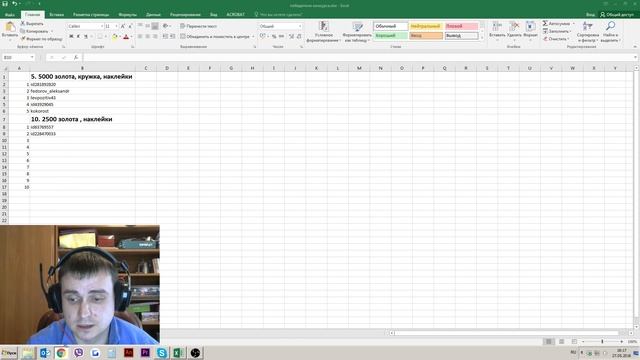This screenshot has width=640, height=360.
Task: Click the Chrome icon in Windows taskbar
Action: click(x=61, y=353)
